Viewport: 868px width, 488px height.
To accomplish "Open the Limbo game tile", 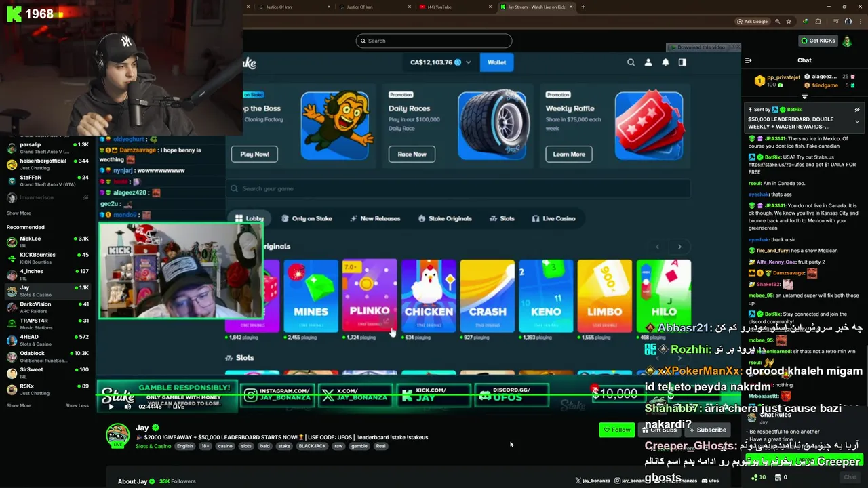I will click(605, 296).
